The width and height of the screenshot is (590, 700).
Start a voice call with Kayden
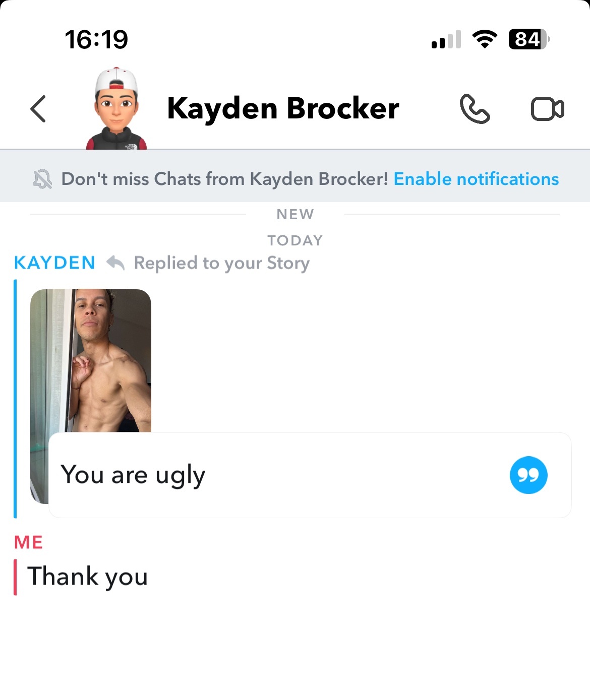coord(475,109)
